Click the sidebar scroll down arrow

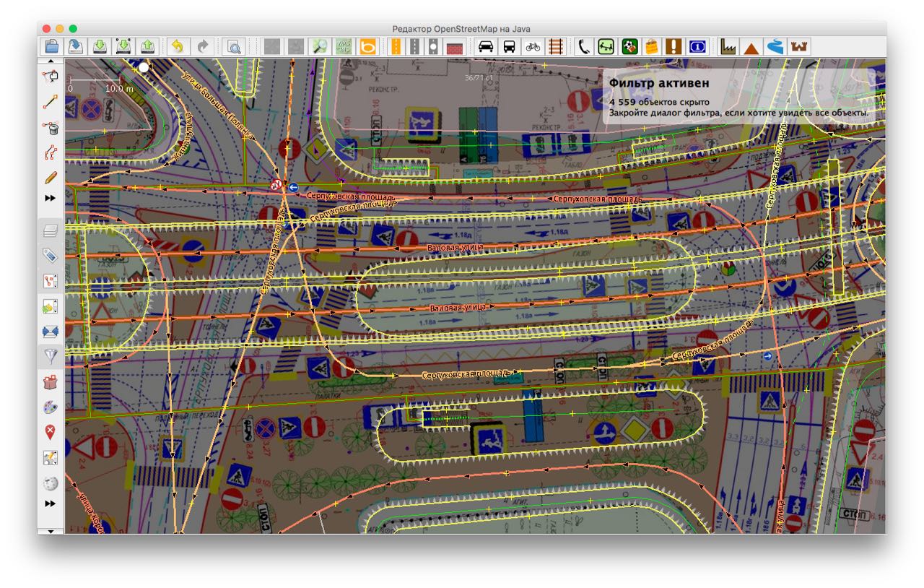click(51, 531)
